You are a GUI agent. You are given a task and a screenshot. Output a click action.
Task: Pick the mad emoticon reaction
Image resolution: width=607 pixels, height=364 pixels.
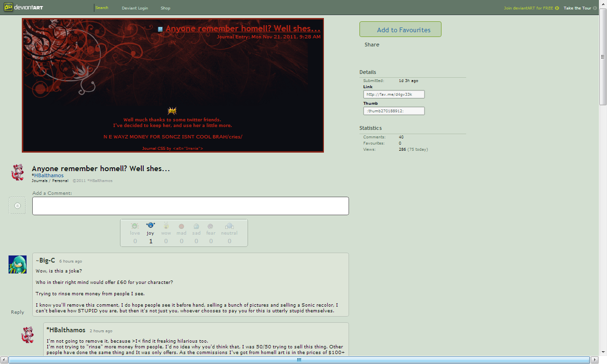click(x=181, y=227)
